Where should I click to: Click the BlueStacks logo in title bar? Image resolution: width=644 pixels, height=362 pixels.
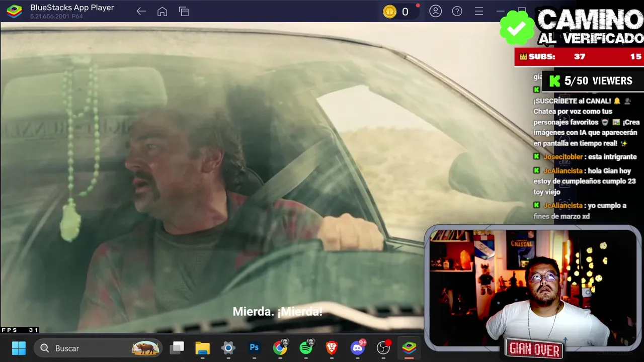(x=14, y=11)
